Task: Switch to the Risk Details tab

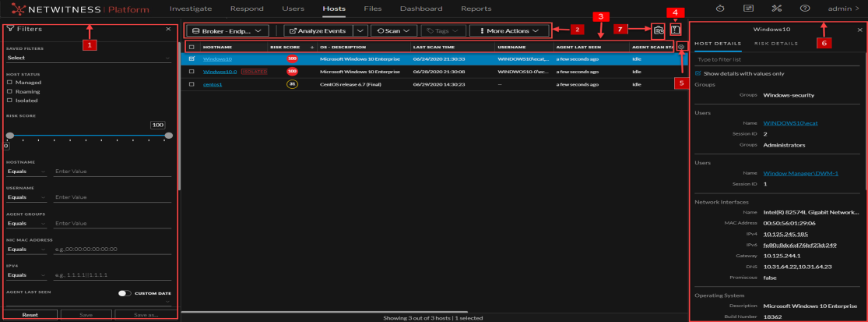Action: [775, 44]
